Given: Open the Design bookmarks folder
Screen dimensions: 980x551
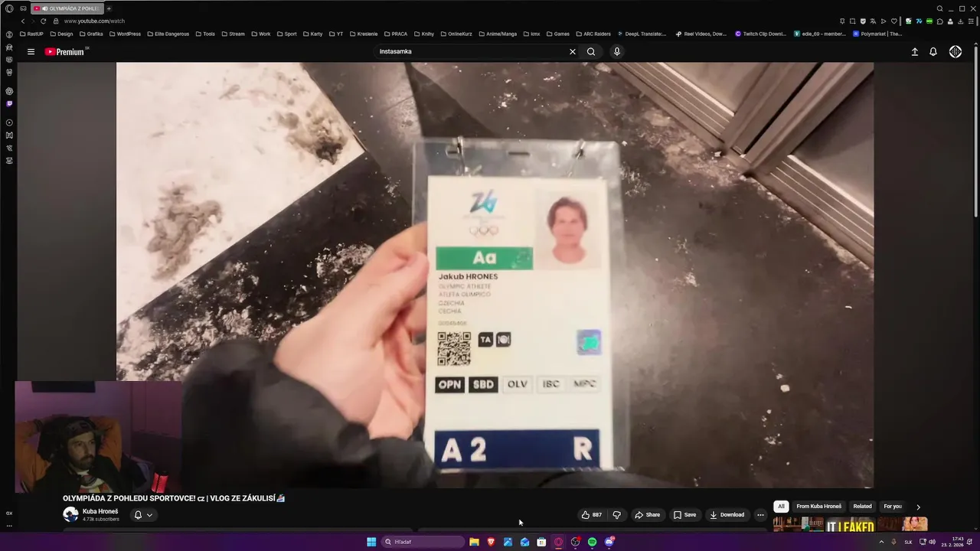Looking at the screenshot, I should click(x=61, y=34).
